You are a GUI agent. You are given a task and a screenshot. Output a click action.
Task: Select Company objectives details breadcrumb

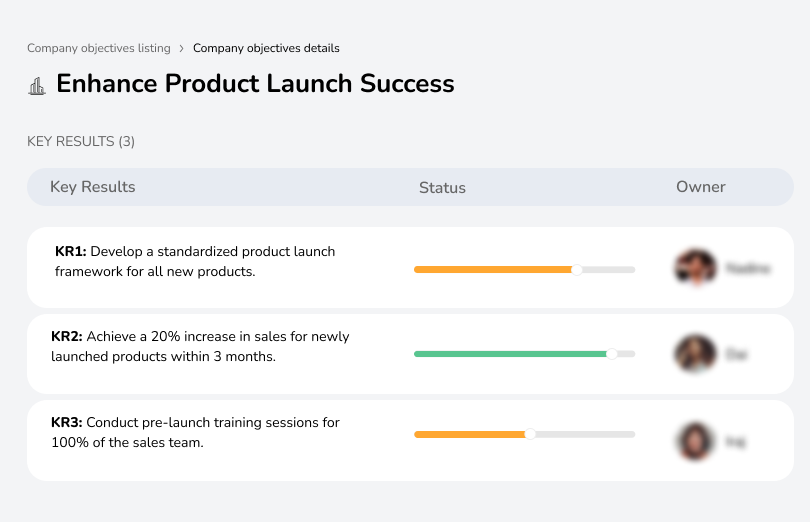click(x=266, y=48)
